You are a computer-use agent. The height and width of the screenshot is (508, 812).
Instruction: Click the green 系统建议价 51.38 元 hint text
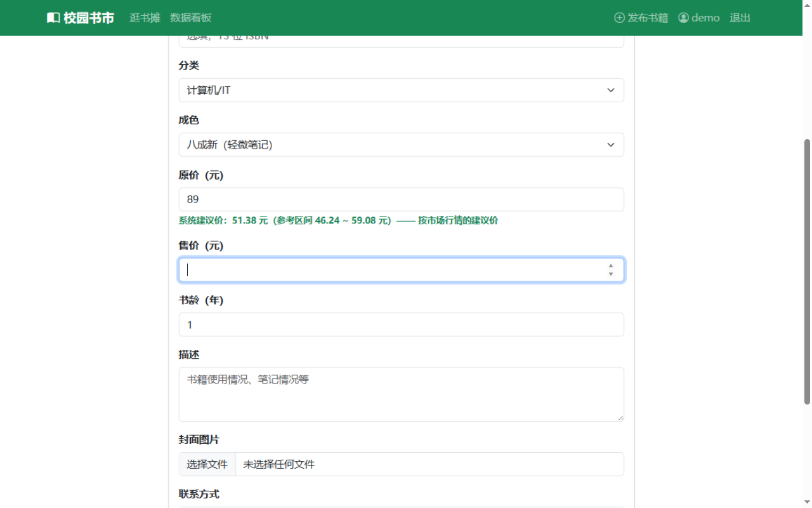[338, 221]
